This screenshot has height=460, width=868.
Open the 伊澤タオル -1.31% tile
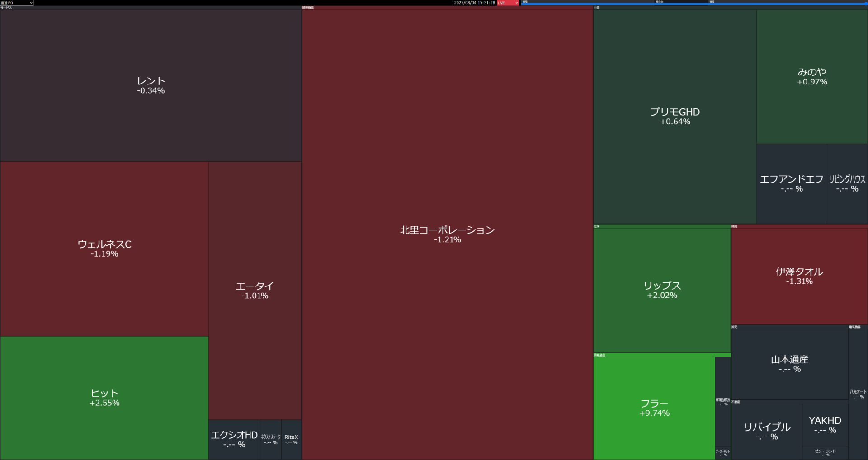point(799,276)
